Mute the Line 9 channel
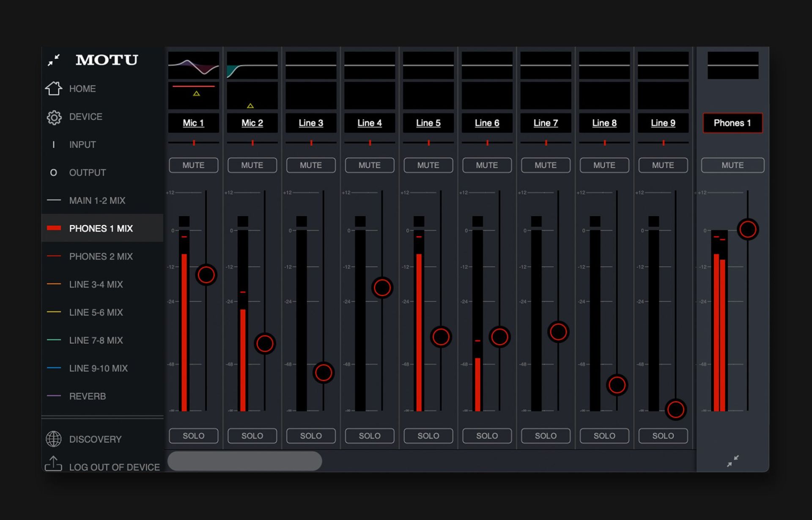The width and height of the screenshot is (812, 520). 663,165
